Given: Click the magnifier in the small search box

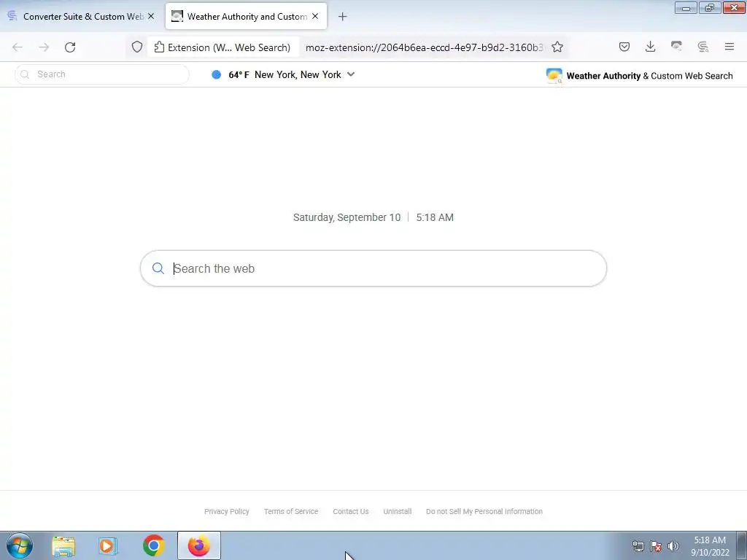Looking at the screenshot, I should (26, 74).
